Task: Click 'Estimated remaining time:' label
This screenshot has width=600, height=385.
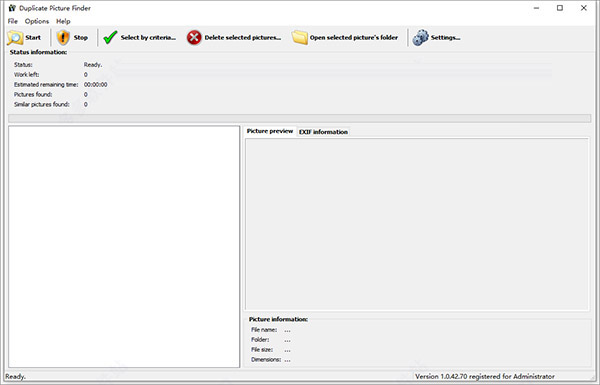Action: coord(46,85)
